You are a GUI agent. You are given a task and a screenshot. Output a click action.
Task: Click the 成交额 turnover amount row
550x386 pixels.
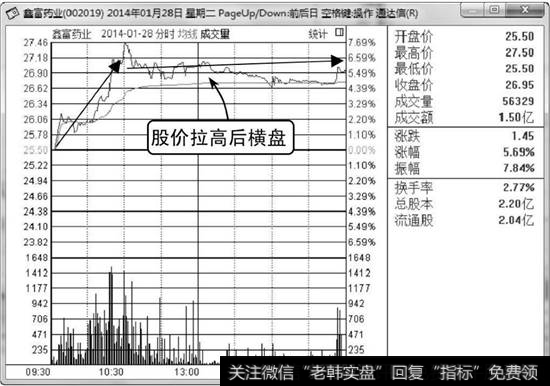[464, 118]
